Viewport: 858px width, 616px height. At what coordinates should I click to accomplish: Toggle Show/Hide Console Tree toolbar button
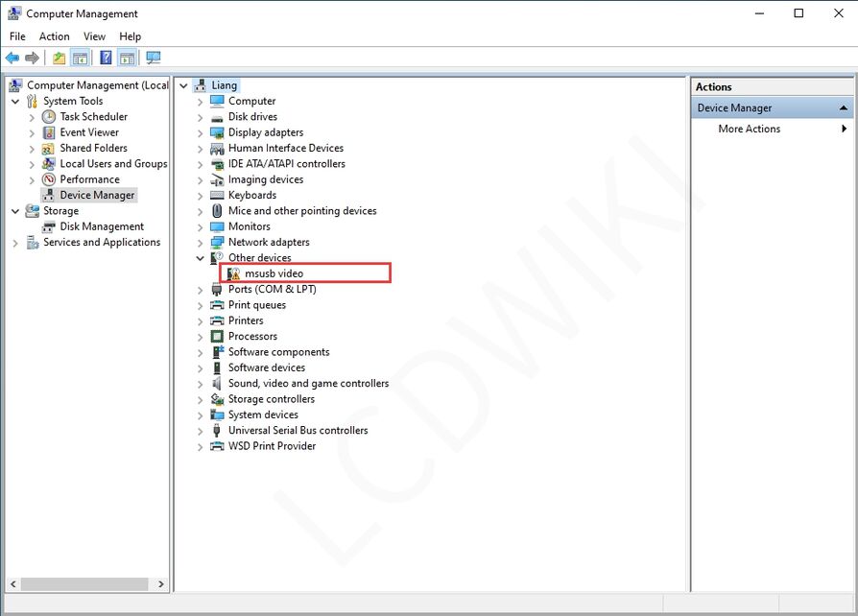(81, 58)
